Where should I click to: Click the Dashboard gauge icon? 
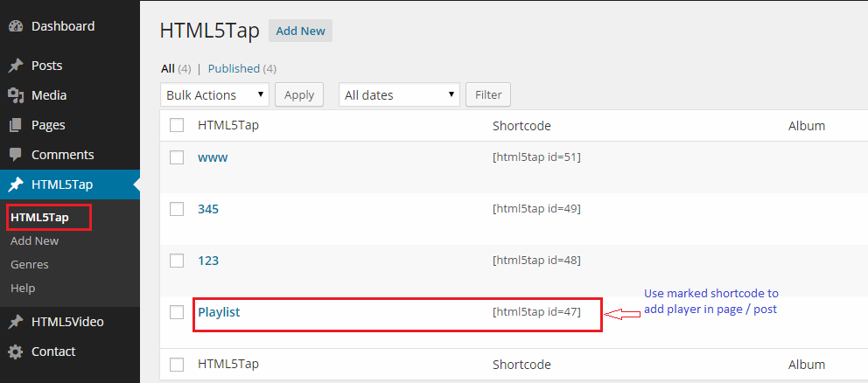coord(16,26)
